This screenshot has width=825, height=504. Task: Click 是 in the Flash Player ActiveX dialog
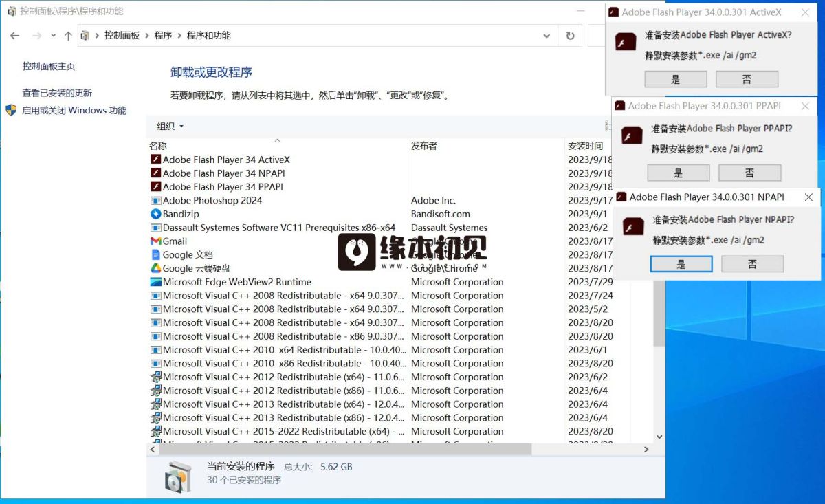point(676,79)
